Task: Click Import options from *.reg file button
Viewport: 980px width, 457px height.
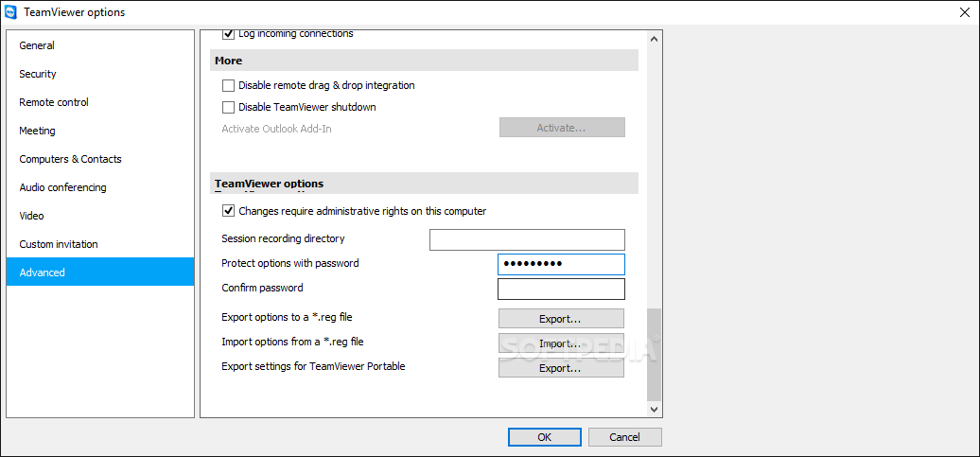Action: (x=561, y=343)
